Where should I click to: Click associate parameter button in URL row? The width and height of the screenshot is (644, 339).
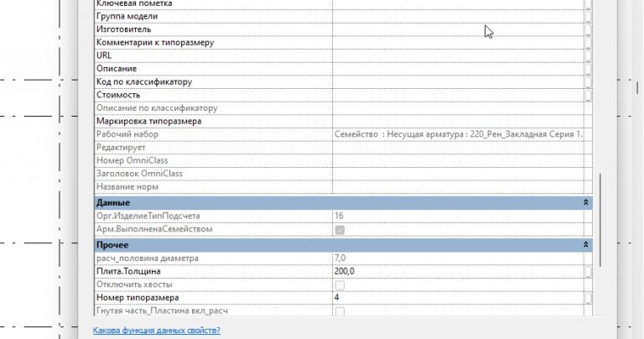pyautogui.click(x=588, y=56)
